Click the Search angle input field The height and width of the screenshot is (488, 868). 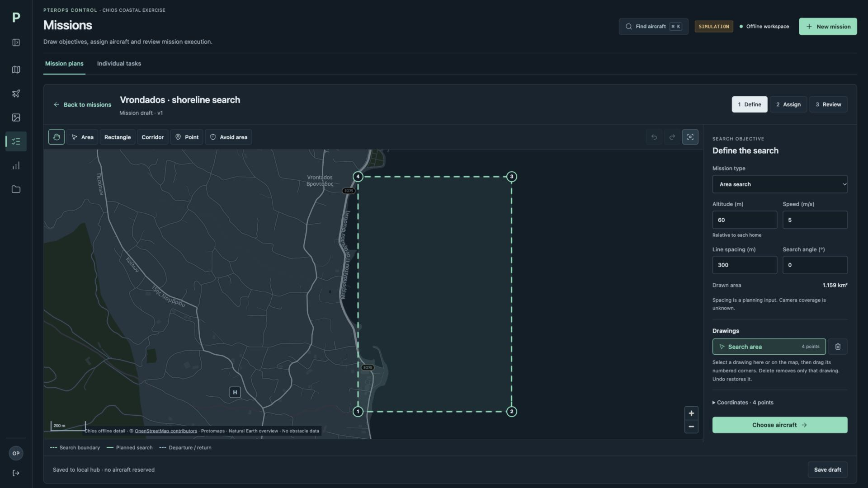815,265
